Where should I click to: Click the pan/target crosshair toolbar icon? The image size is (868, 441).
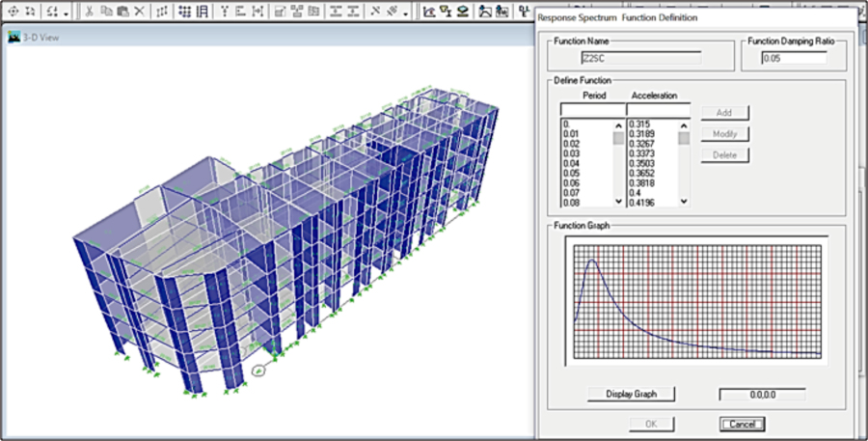[x=14, y=11]
